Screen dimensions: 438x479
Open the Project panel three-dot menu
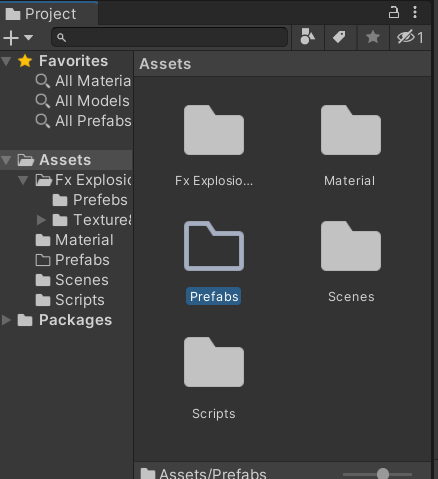pos(415,12)
